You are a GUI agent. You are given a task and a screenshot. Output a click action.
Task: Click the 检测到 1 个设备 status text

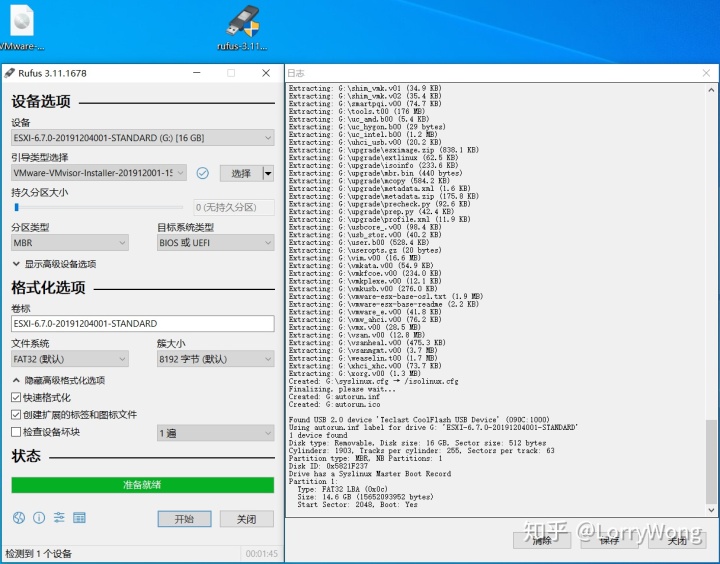39,553
